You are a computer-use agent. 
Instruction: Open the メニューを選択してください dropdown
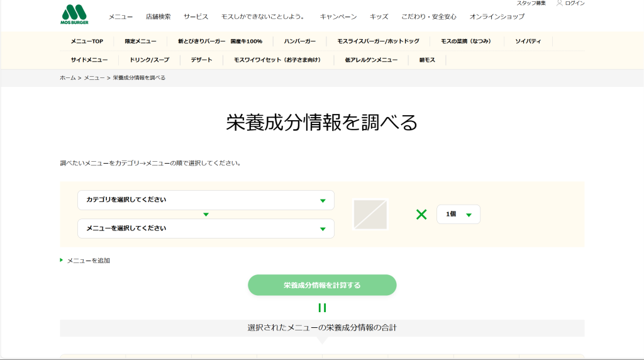click(206, 228)
